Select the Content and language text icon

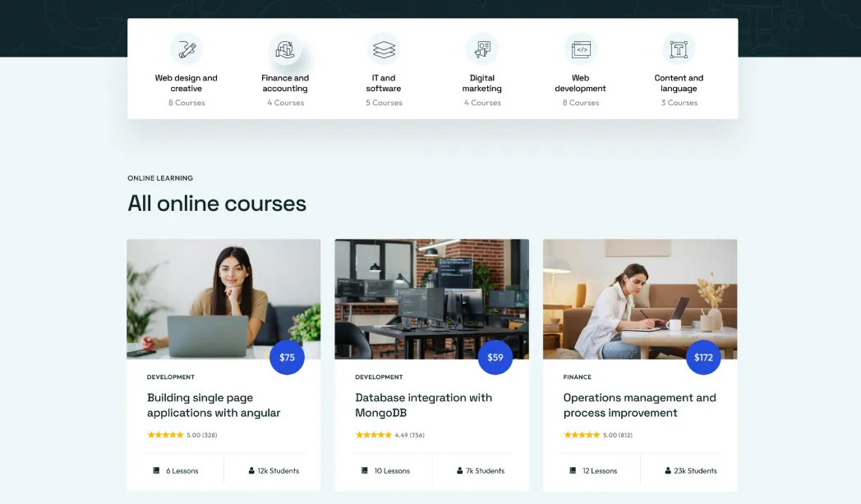[x=679, y=49]
